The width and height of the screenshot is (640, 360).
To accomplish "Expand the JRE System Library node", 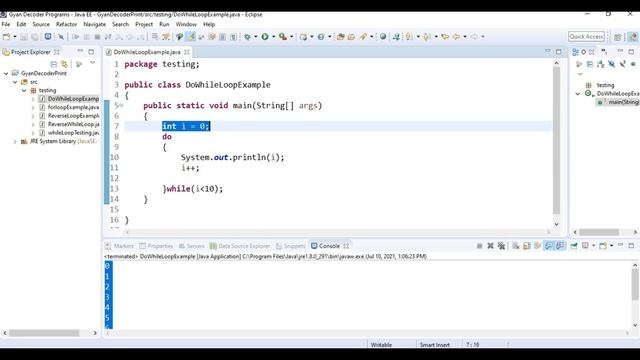I will pyautogui.click(x=15, y=142).
